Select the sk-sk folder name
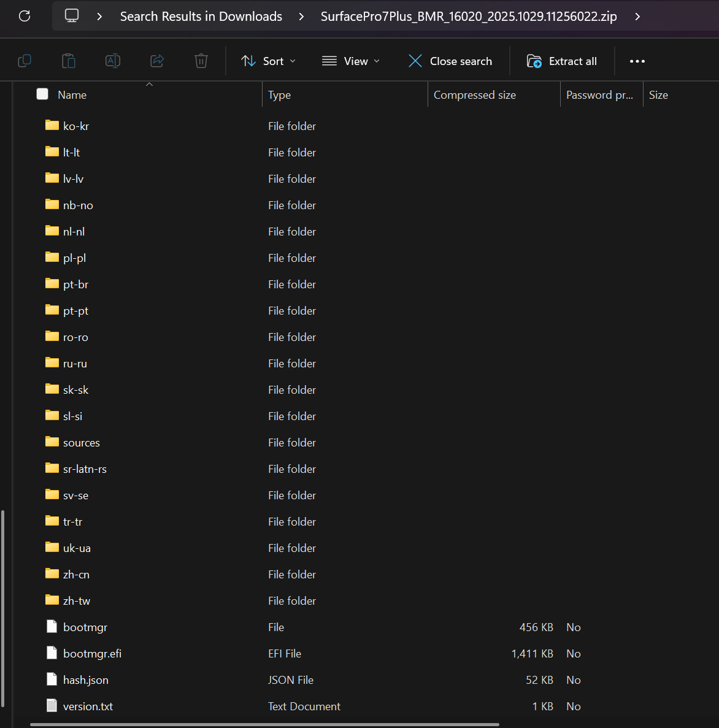 pyautogui.click(x=75, y=389)
